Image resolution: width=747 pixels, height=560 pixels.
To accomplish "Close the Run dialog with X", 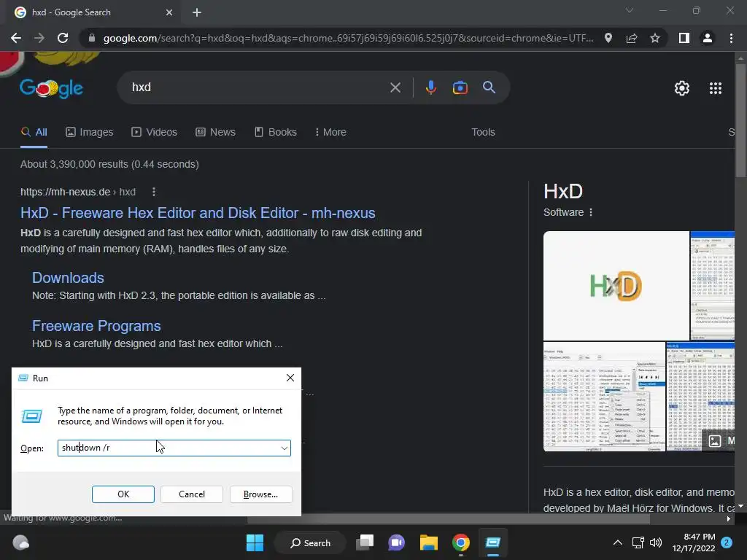I will click(x=290, y=378).
